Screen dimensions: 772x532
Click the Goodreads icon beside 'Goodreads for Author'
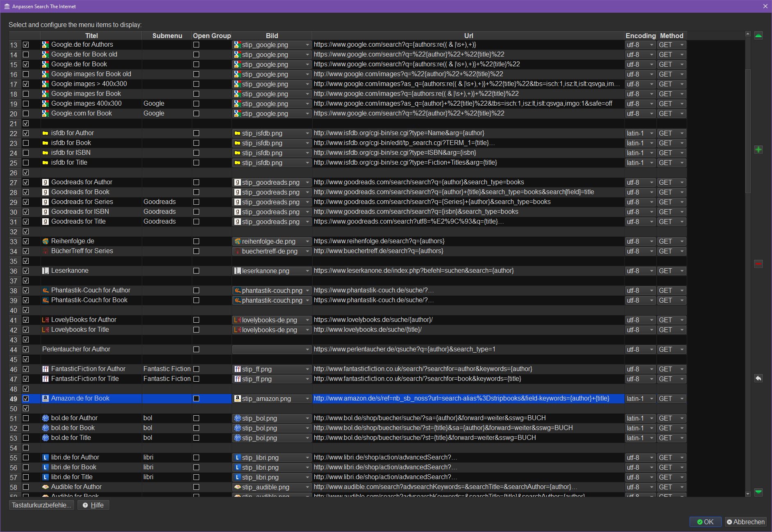point(45,182)
